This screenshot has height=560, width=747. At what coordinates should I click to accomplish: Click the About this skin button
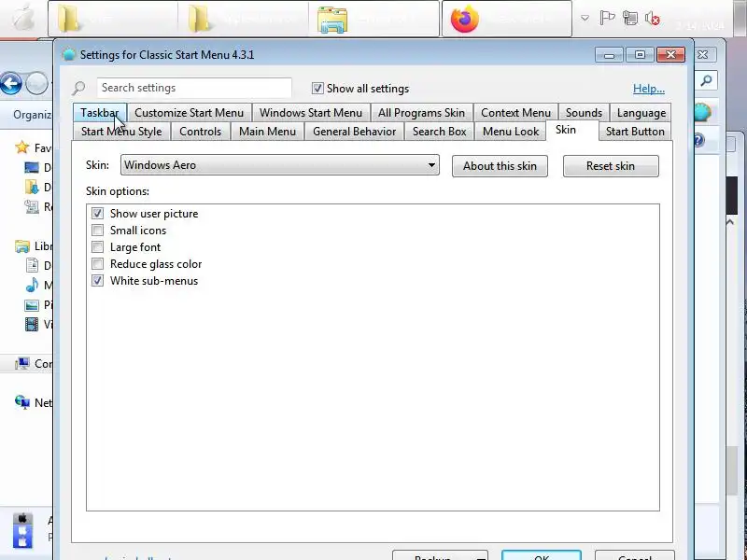[500, 166]
